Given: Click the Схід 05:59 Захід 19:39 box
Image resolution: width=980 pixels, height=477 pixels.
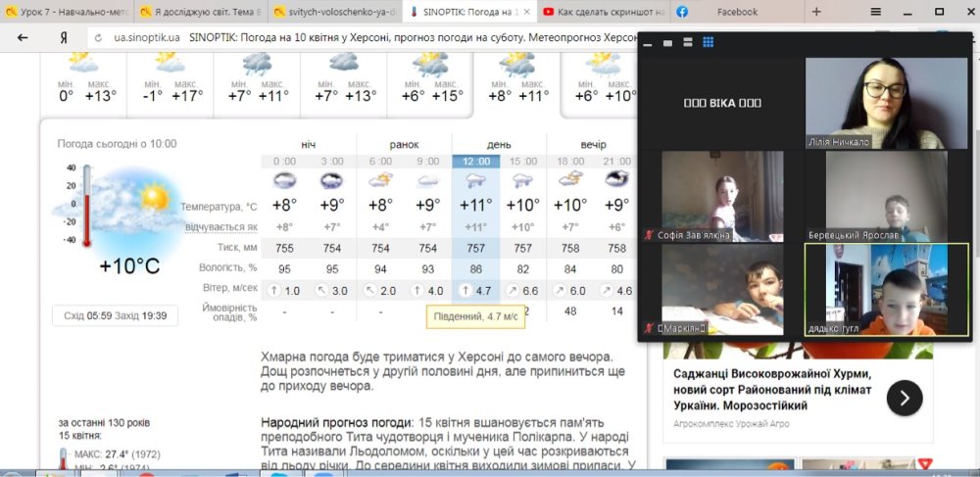Looking at the screenshot, I should [x=115, y=316].
